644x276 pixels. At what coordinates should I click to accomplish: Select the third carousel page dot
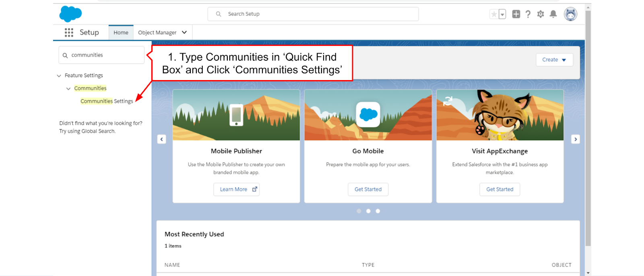[x=378, y=211]
